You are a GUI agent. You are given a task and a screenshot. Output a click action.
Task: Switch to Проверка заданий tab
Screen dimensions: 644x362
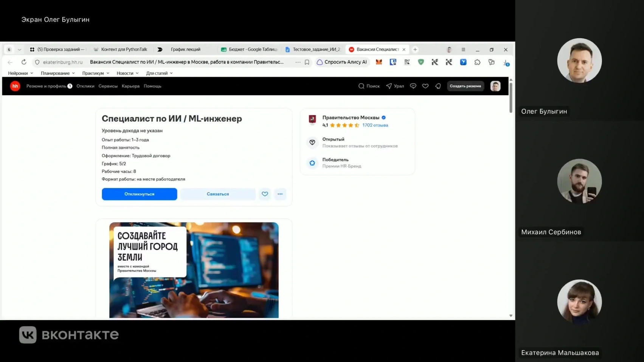click(x=58, y=50)
